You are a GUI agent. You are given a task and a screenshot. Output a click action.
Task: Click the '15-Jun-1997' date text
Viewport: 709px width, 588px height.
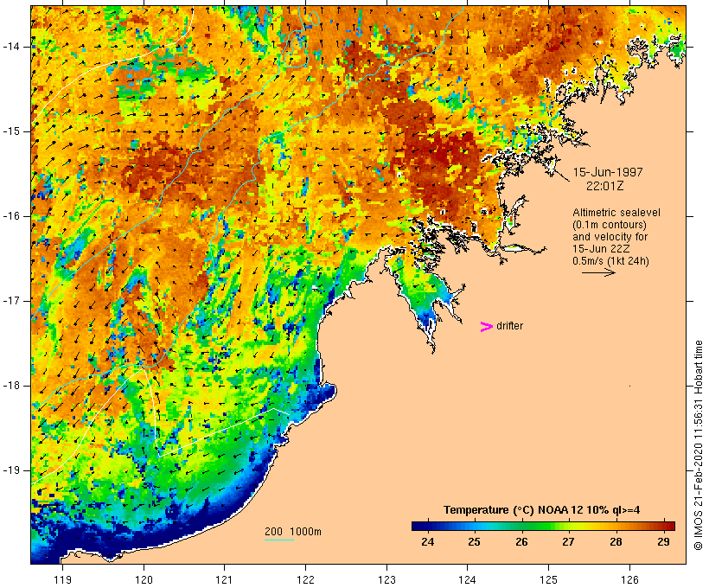(608, 172)
